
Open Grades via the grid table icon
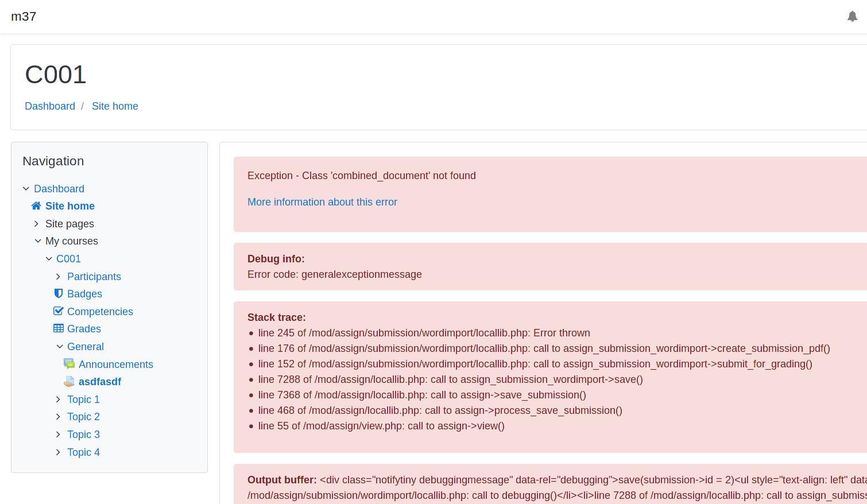point(58,329)
